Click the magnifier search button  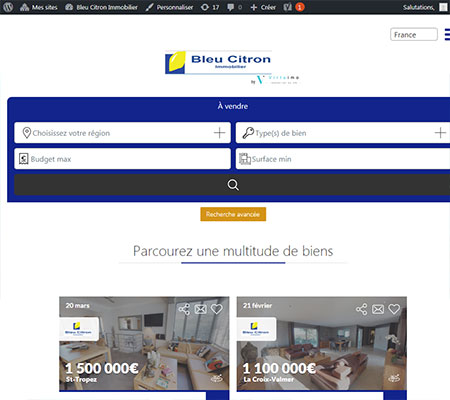(232, 185)
